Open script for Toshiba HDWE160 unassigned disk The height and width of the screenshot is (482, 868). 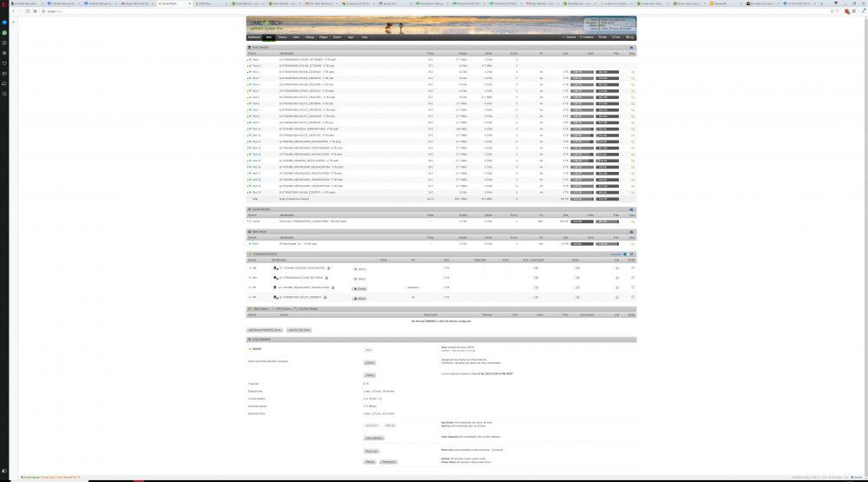[x=633, y=268]
